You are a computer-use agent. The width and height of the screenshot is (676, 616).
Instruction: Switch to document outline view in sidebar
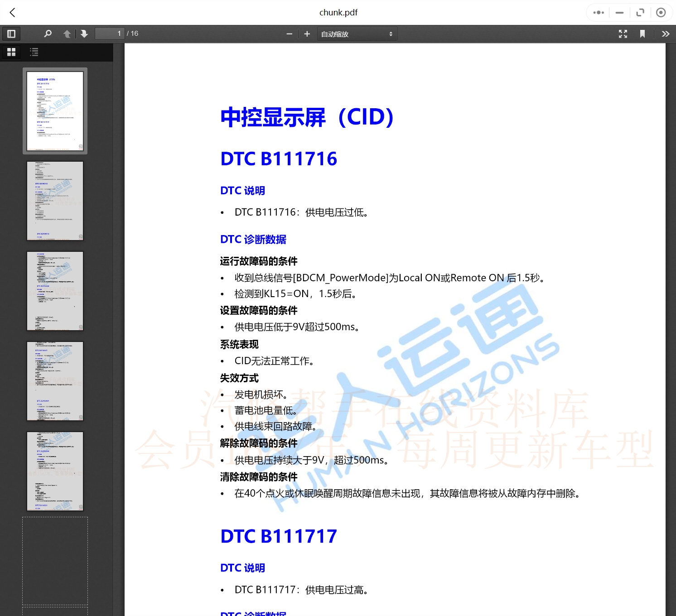coord(34,52)
